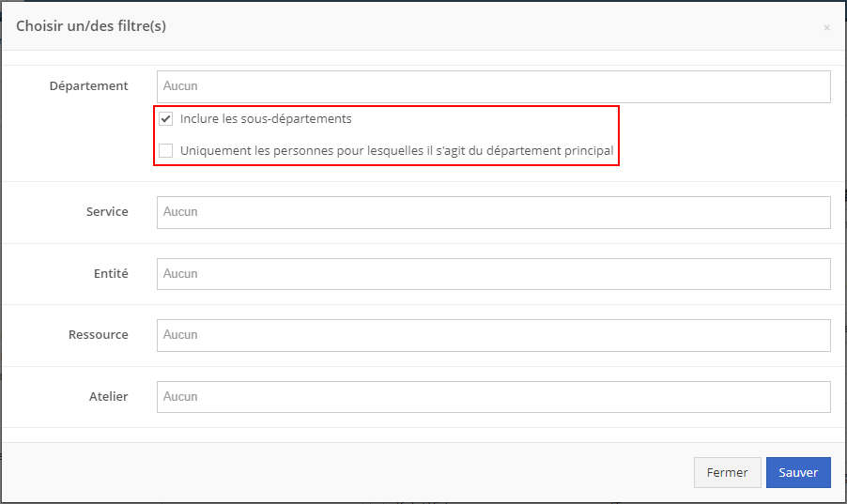The height and width of the screenshot is (504, 847).
Task: Click the Service field label
Action: click(x=107, y=212)
